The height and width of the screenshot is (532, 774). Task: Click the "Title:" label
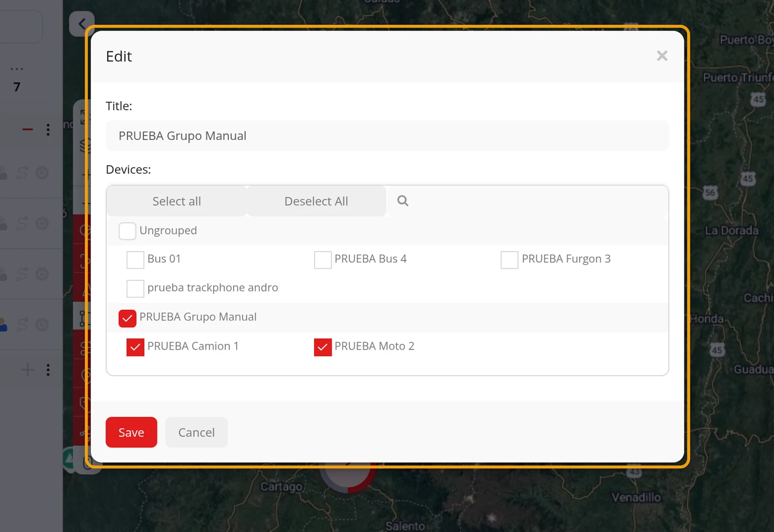coord(119,106)
